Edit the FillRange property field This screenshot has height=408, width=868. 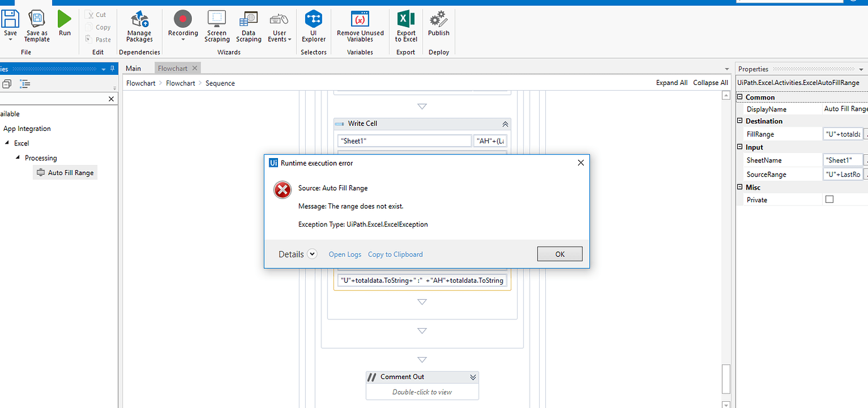click(x=843, y=134)
